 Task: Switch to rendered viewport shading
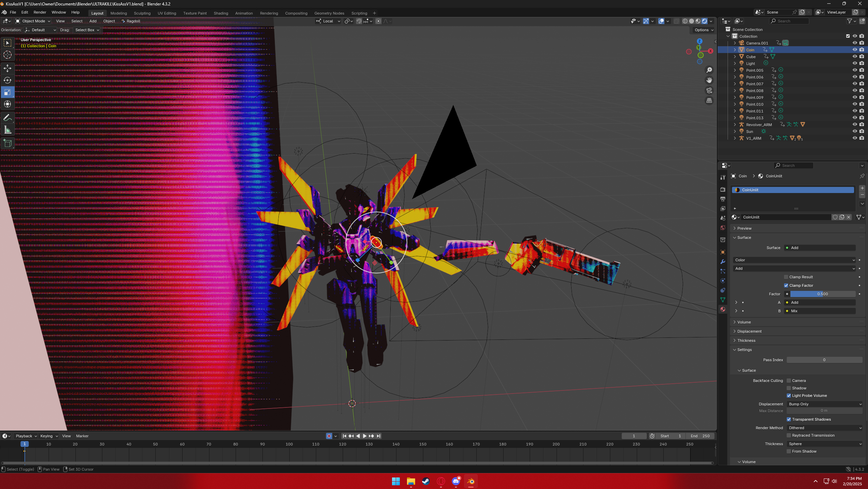(x=704, y=21)
